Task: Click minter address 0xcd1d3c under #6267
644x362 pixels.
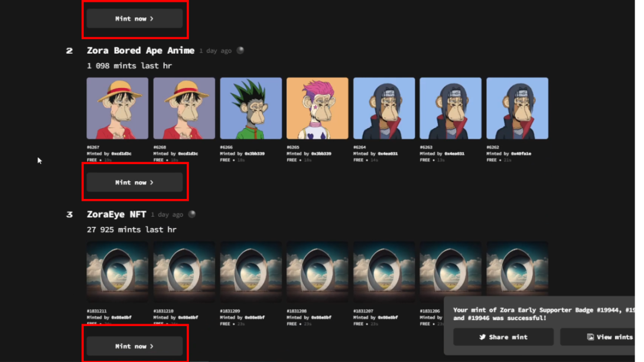Action: (121, 154)
